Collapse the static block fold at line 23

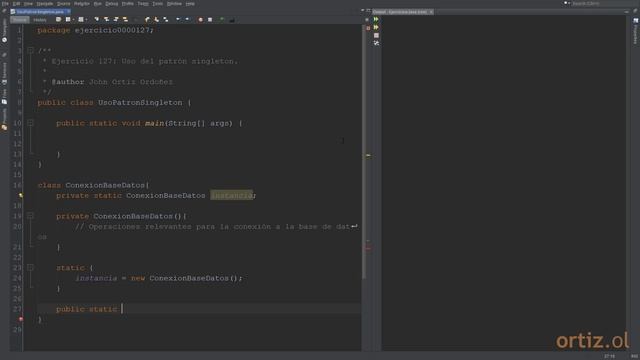30,267
